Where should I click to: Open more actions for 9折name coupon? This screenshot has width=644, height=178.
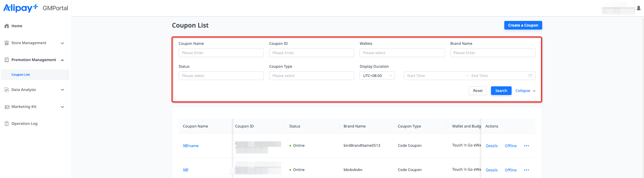526,146
